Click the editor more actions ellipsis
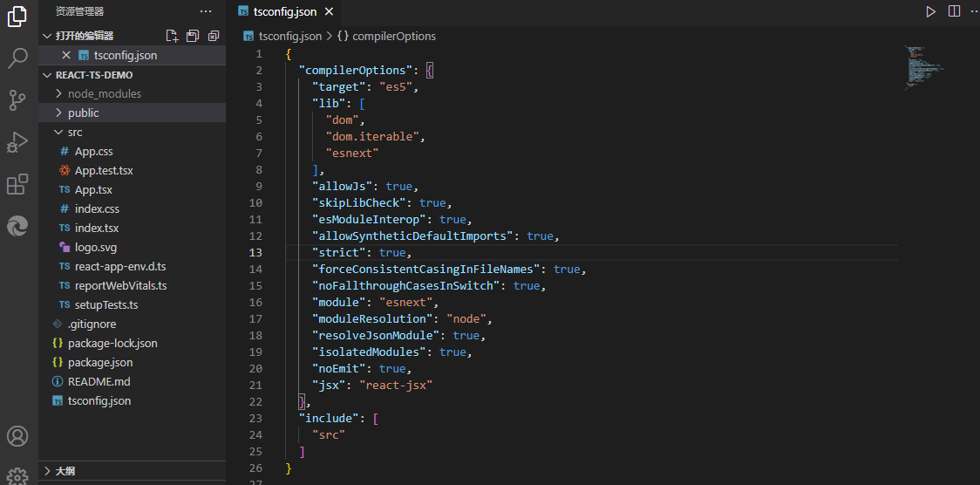 pos(975,11)
